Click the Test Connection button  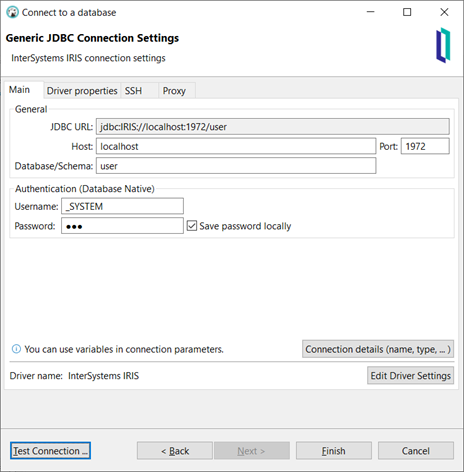point(50,451)
